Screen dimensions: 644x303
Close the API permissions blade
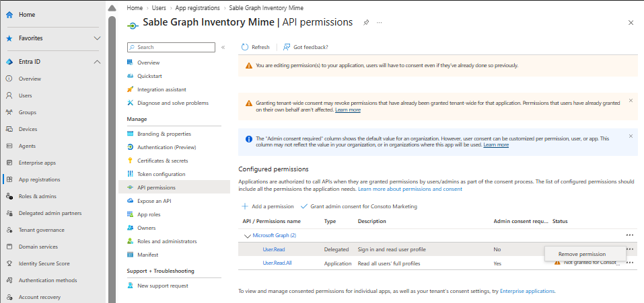(x=631, y=23)
